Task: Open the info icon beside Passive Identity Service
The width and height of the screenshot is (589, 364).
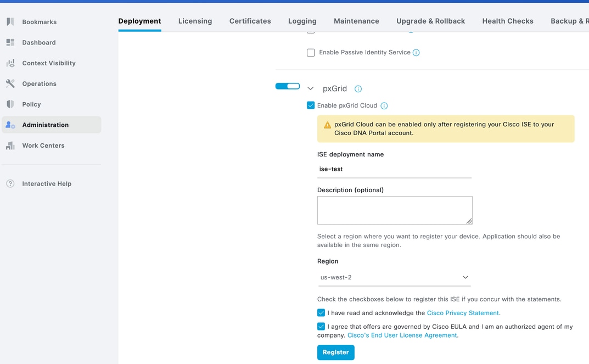Action: (x=416, y=53)
